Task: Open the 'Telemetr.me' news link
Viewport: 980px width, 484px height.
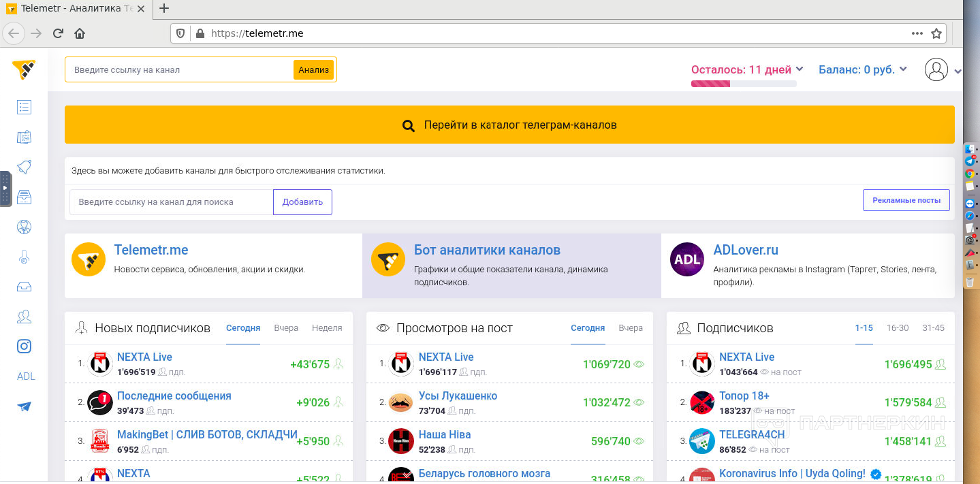Action: click(151, 250)
